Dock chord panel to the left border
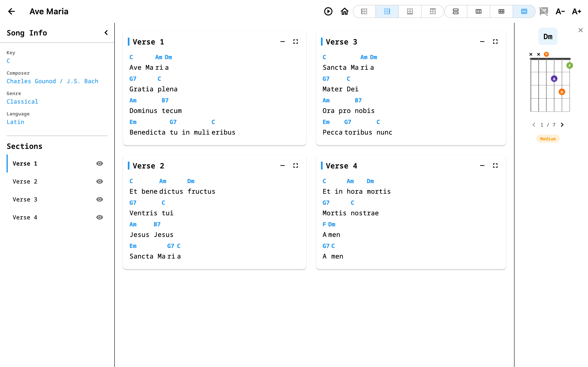 (x=364, y=11)
